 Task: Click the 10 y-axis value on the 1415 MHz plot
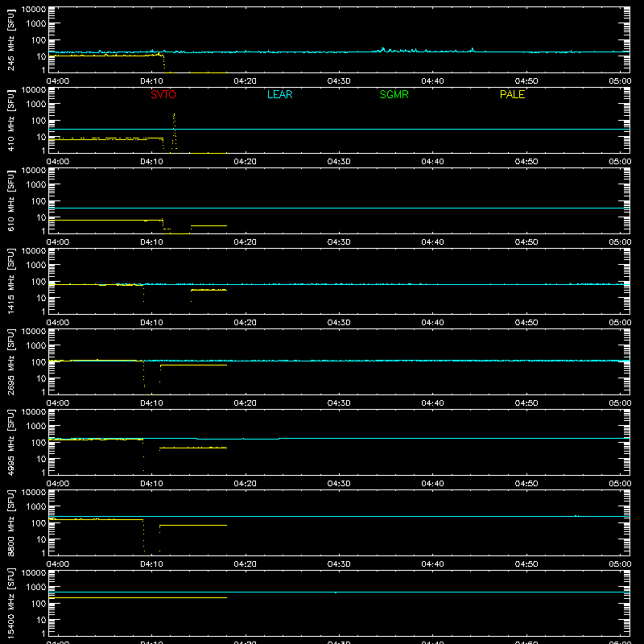click(41, 298)
